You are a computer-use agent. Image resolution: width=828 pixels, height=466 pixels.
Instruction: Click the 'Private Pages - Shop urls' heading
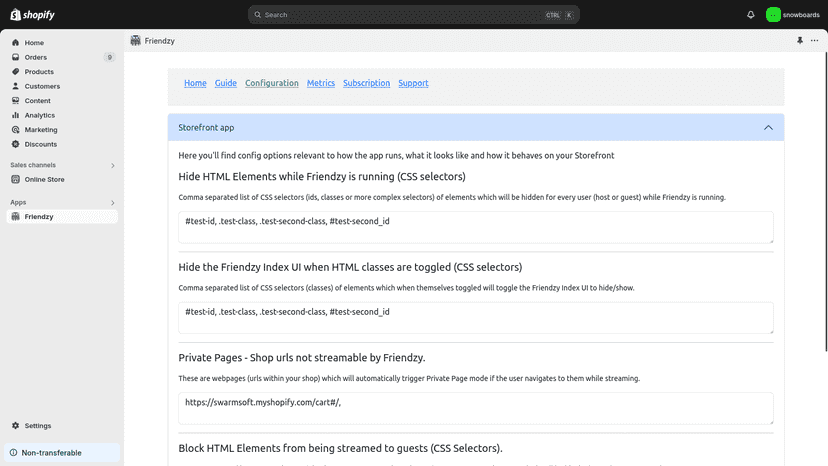(302, 358)
